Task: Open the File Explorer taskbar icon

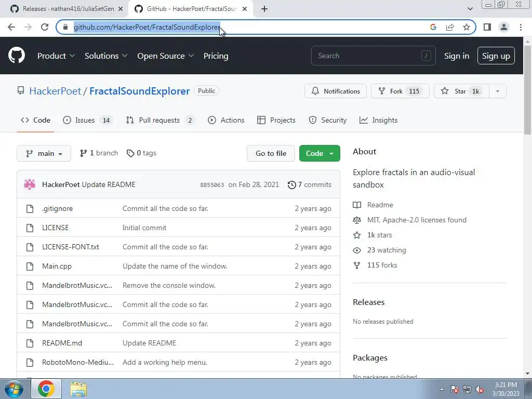Action: tap(78, 389)
